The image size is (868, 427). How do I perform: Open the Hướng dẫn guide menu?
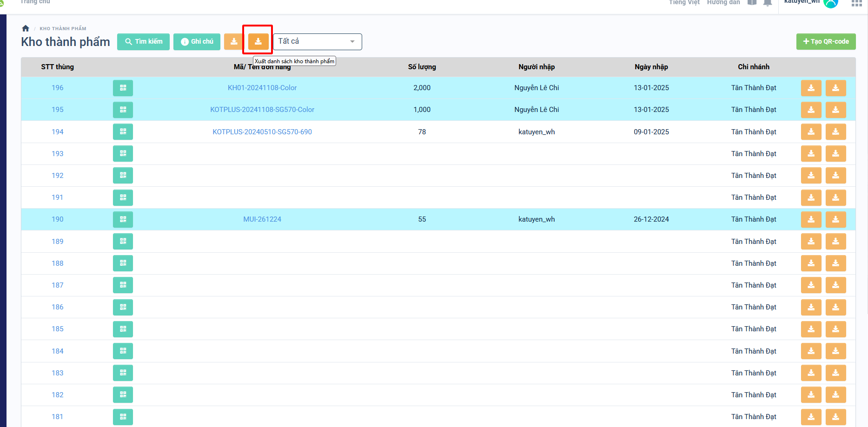pos(723,2)
